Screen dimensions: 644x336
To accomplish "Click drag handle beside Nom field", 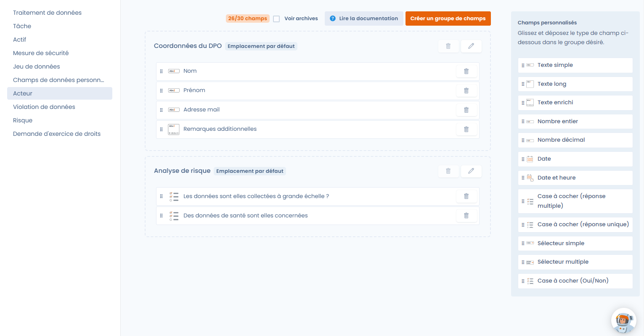I will [x=161, y=71].
